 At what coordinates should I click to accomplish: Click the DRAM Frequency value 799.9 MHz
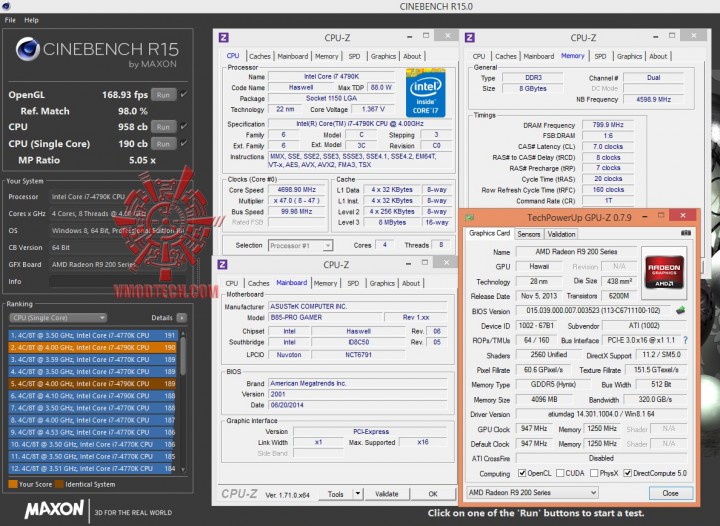click(608, 125)
